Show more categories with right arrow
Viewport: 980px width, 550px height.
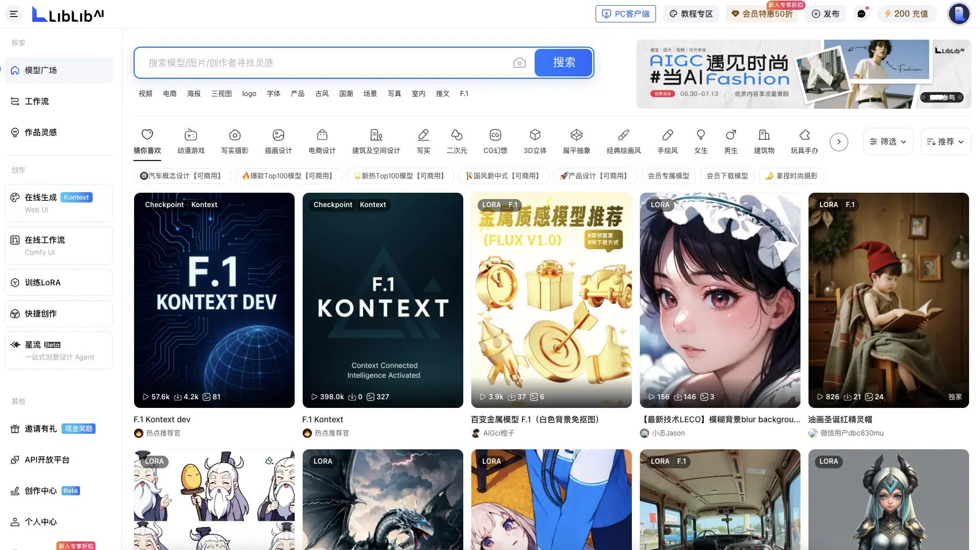coord(839,142)
